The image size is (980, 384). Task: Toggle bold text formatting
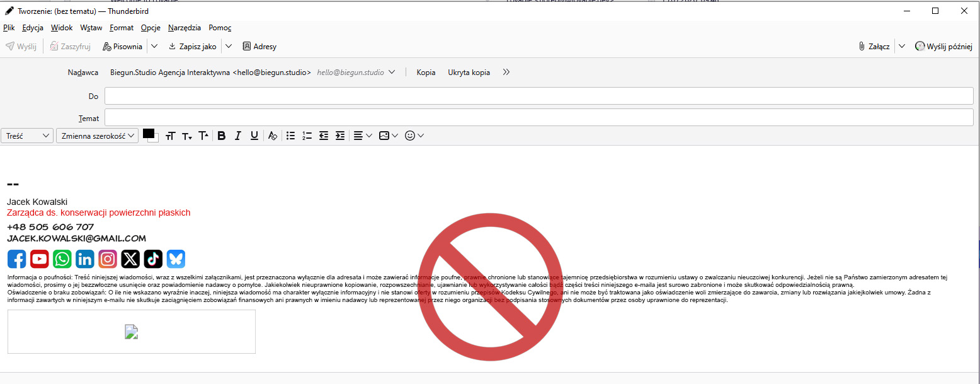(x=222, y=136)
